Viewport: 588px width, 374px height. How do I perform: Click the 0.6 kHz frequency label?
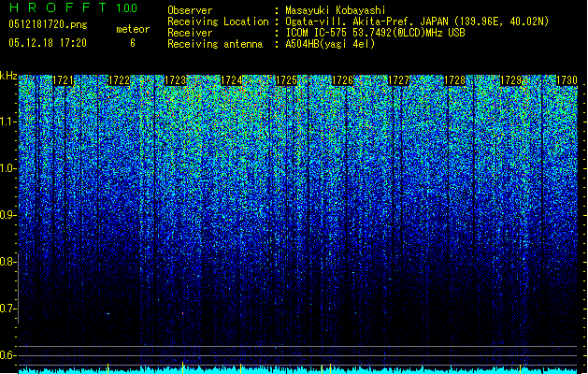point(7,355)
